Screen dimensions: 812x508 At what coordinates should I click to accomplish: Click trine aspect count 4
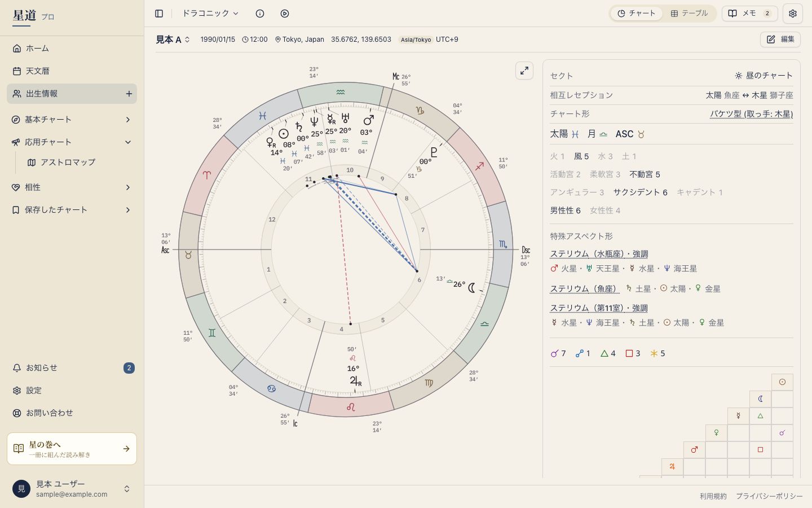click(608, 353)
